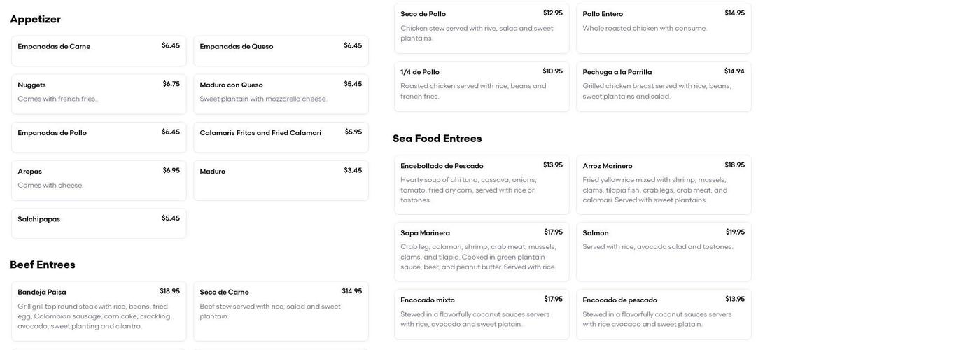Screen dimensions: 980x350
Task: Click the 1/4 de Pollo item
Action: (482, 86)
